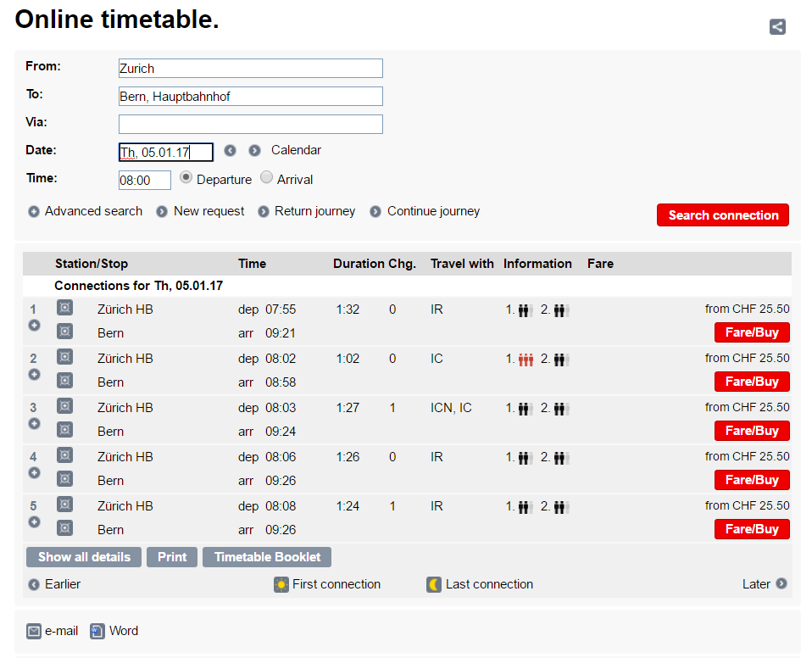Click the Print button

click(x=172, y=557)
